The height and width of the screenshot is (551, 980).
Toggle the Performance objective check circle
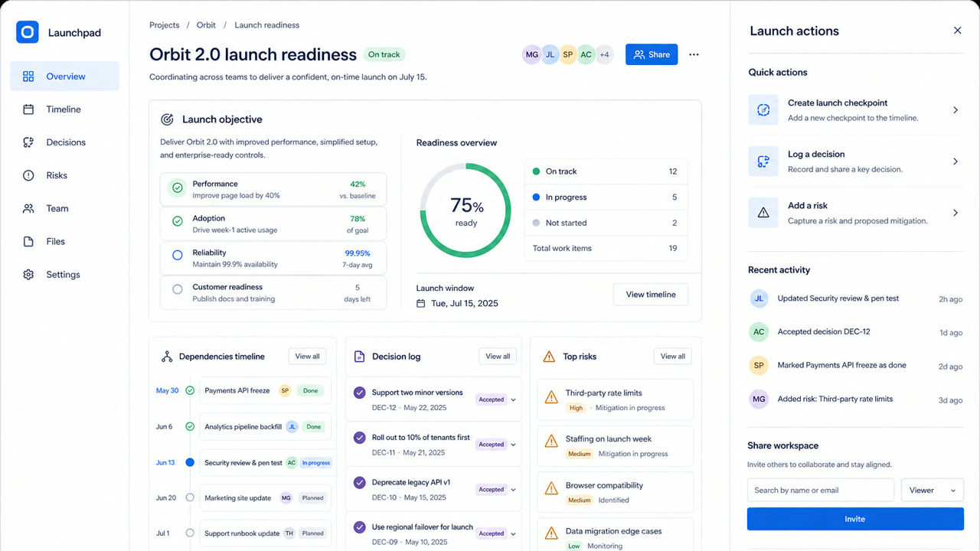pos(178,187)
